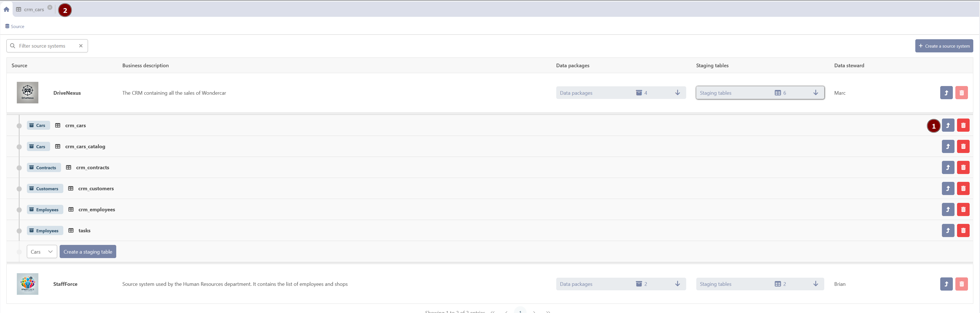The height and width of the screenshot is (313, 980).
Task: Open the Cars data package selector
Action: (42, 251)
